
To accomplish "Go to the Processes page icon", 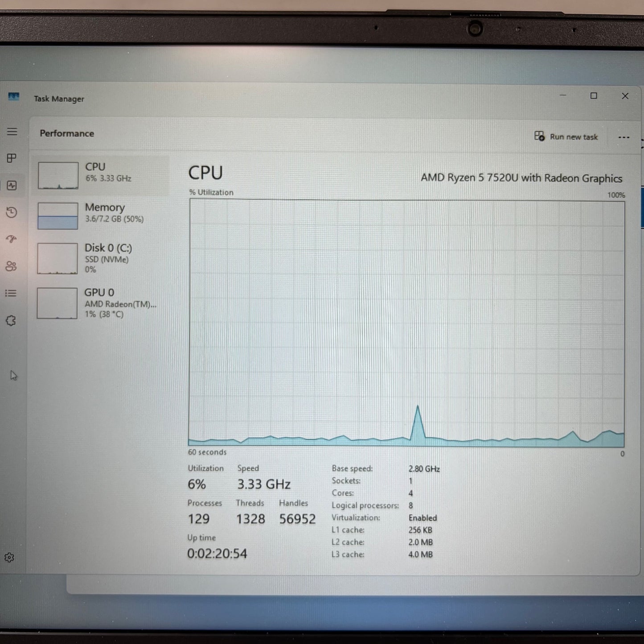I will tap(12, 158).
